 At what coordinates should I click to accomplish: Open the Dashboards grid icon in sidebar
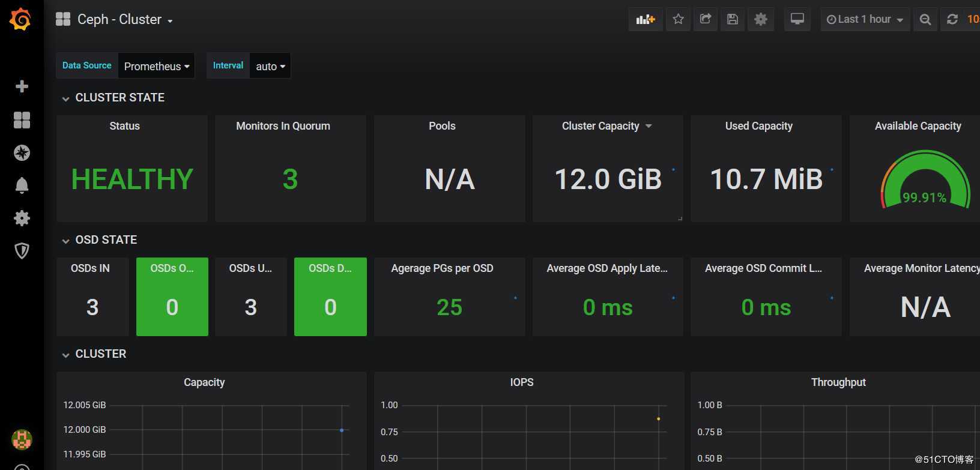[22, 120]
